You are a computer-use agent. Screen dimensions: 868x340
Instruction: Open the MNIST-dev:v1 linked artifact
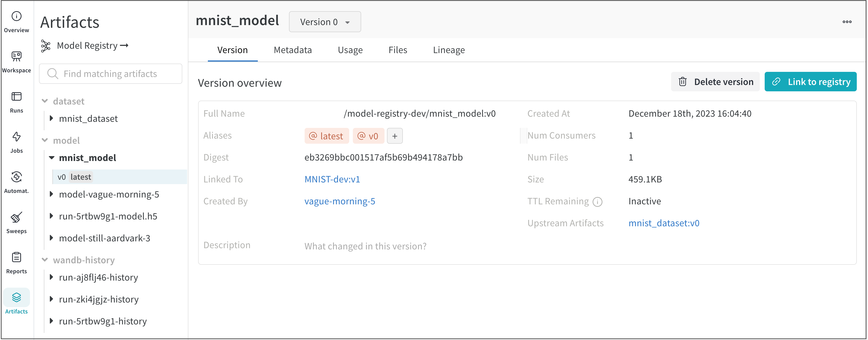pos(332,179)
